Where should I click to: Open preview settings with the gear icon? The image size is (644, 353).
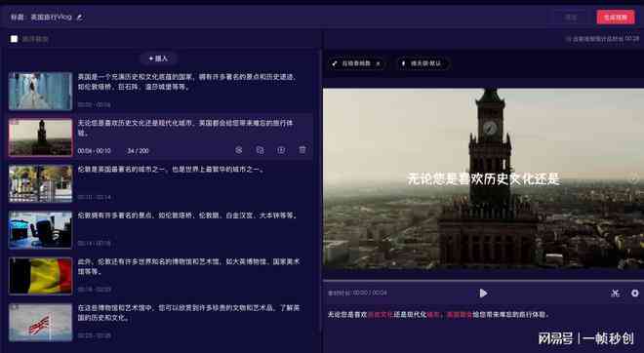635,294
